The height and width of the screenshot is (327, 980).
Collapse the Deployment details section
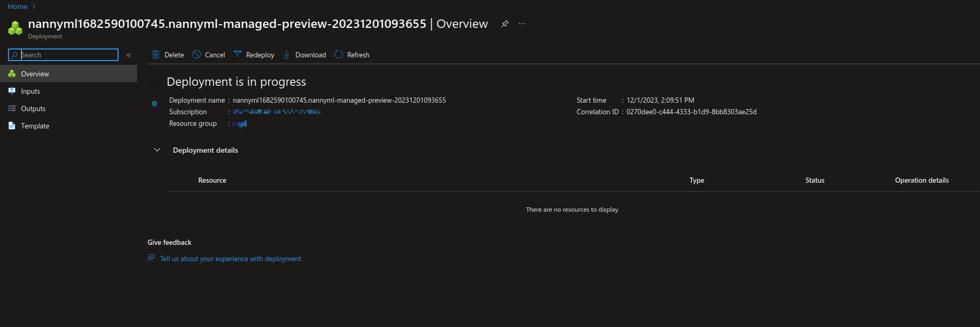[x=157, y=150]
